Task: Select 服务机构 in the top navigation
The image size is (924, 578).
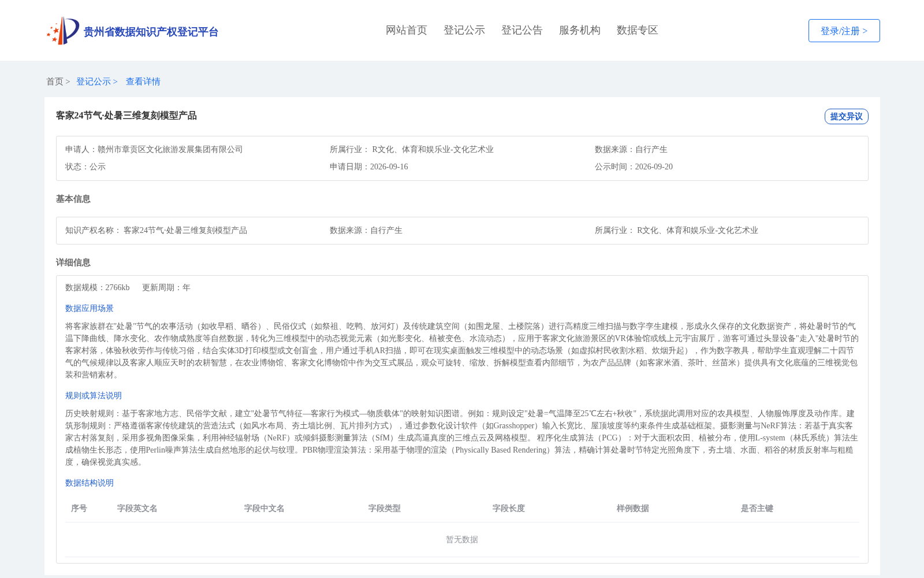Action: 580,30
